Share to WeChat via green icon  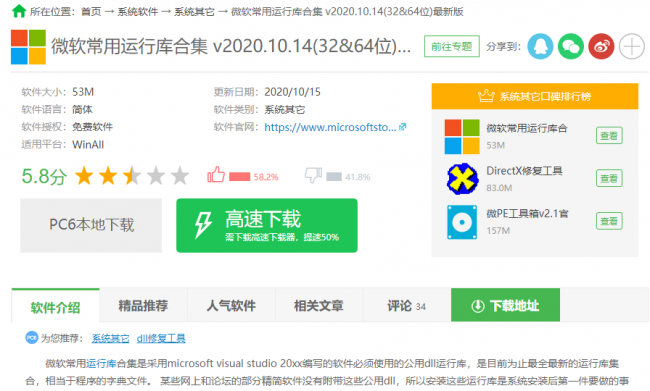571,46
